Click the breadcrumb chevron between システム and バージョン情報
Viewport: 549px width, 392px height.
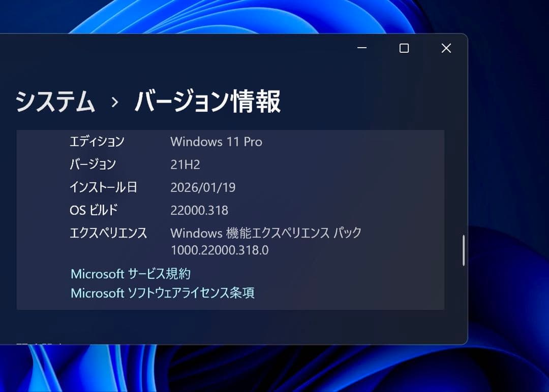click(x=114, y=102)
